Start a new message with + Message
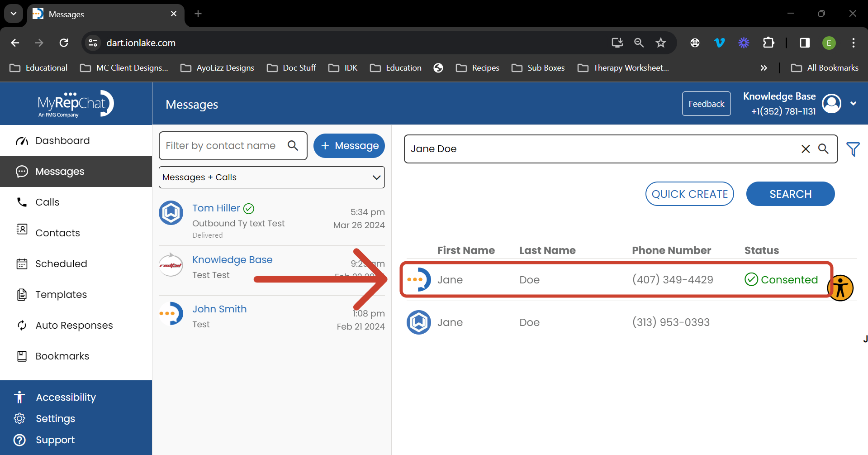 tap(349, 146)
